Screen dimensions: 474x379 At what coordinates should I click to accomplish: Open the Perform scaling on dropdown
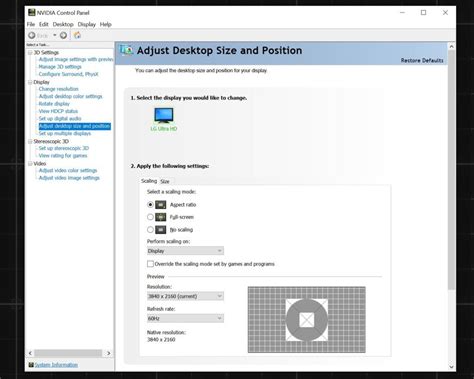point(185,251)
